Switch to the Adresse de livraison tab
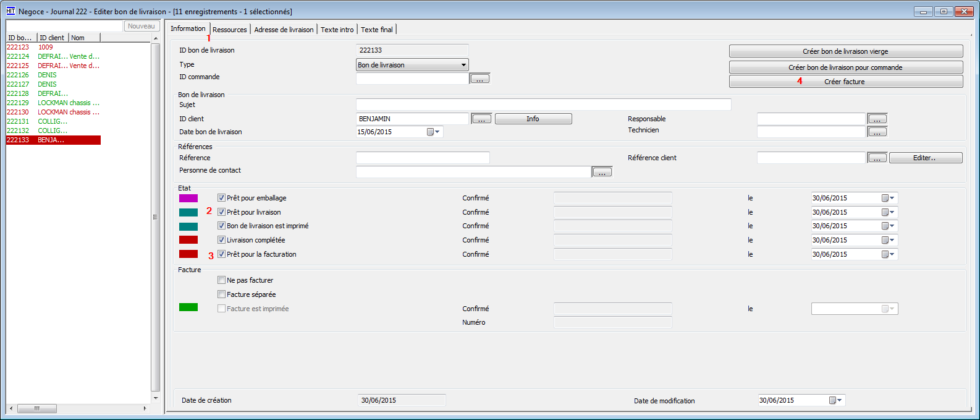The image size is (980, 420). click(284, 30)
